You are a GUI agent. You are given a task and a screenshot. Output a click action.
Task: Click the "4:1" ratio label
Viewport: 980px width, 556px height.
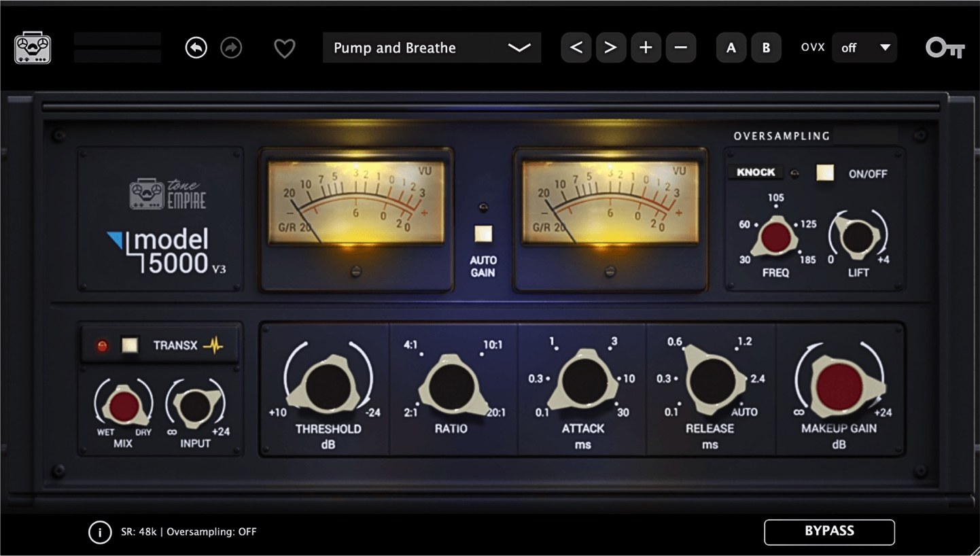(x=410, y=345)
